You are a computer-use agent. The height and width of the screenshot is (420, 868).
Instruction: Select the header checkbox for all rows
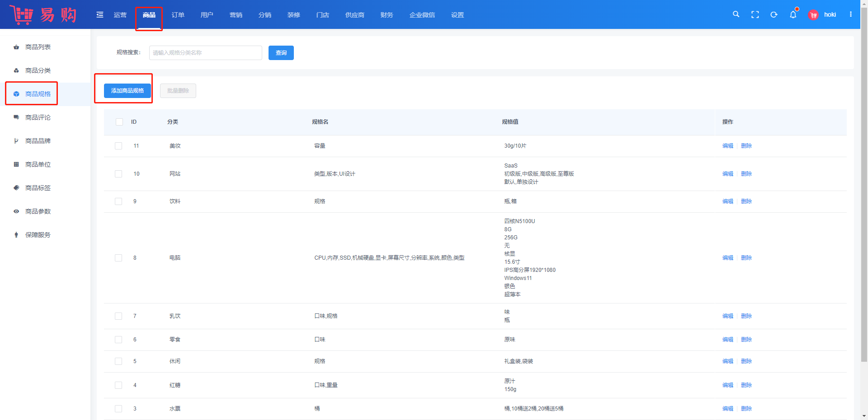coord(119,122)
